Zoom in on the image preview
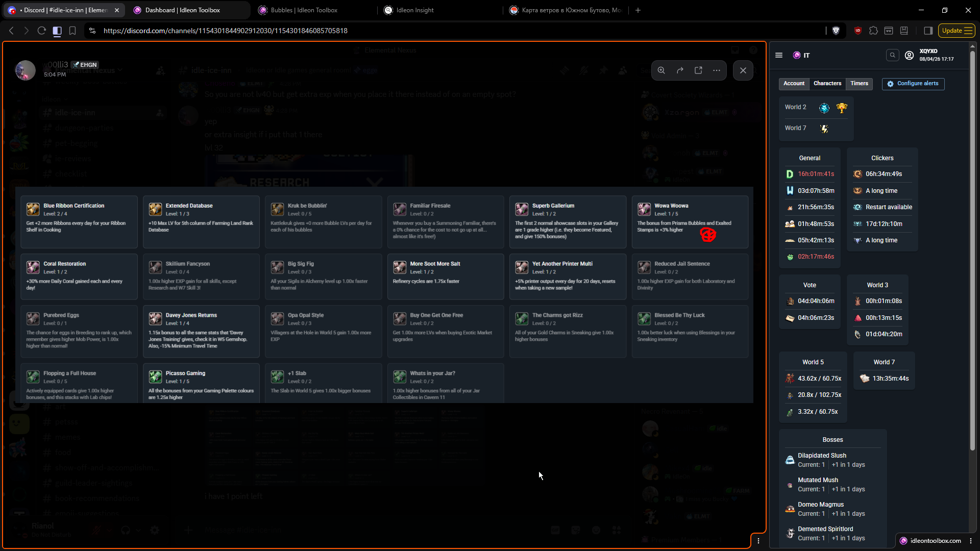 point(661,70)
